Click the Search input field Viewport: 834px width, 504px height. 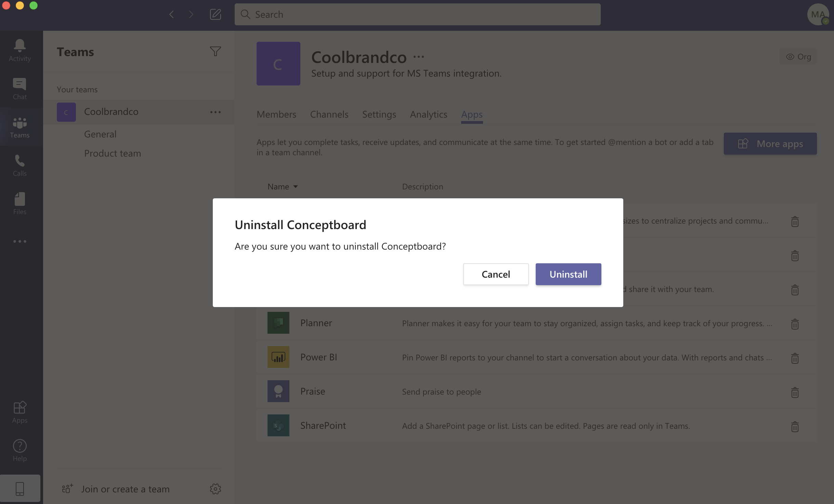pyautogui.click(x=417, y=14)
